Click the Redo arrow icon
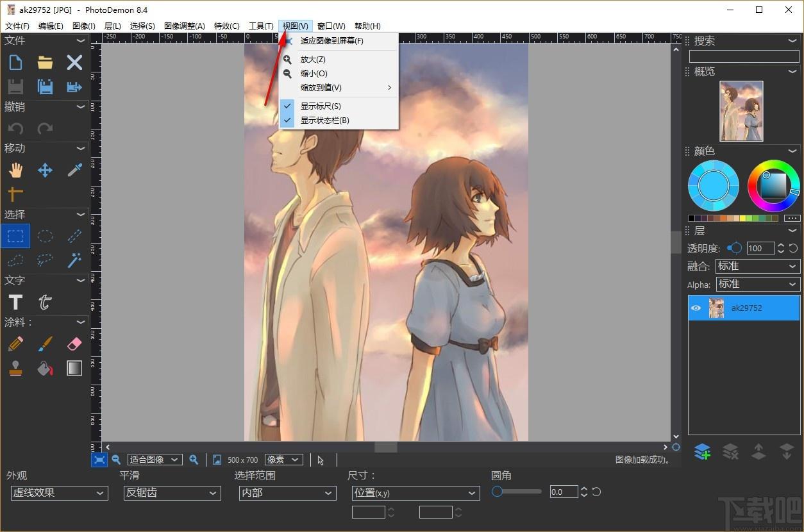The image size is (804, 532). pyautogui.click(x=45, y=128)
